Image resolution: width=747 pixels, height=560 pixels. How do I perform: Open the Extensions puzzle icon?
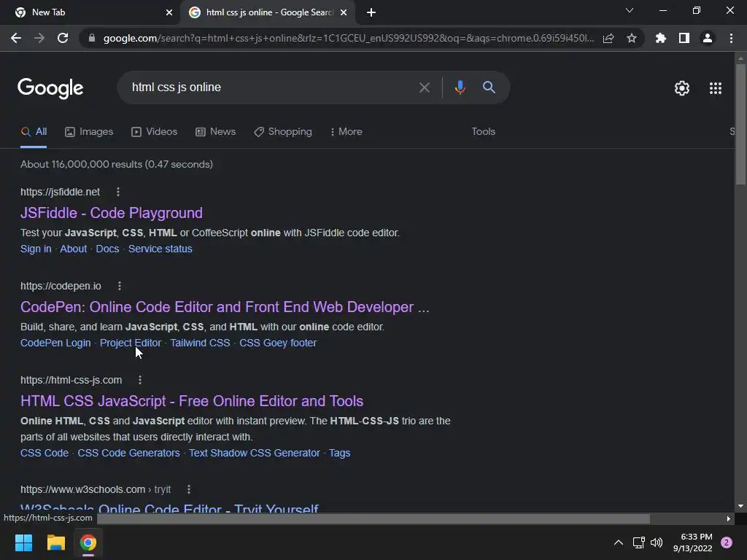point(660,38)
